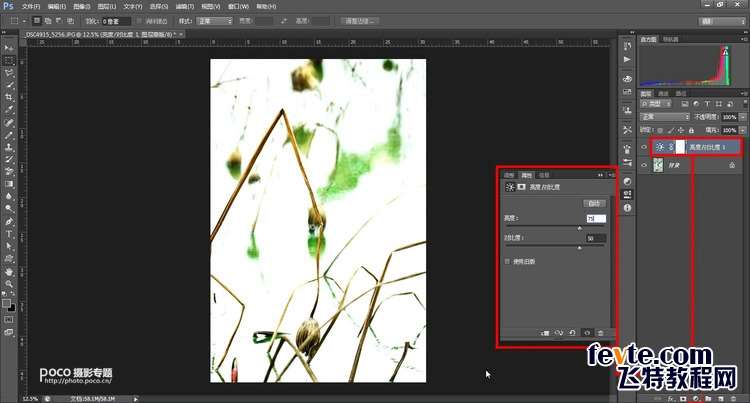The image size is (750, 403).
Task: Open the File menu
Action: point(31,6)
